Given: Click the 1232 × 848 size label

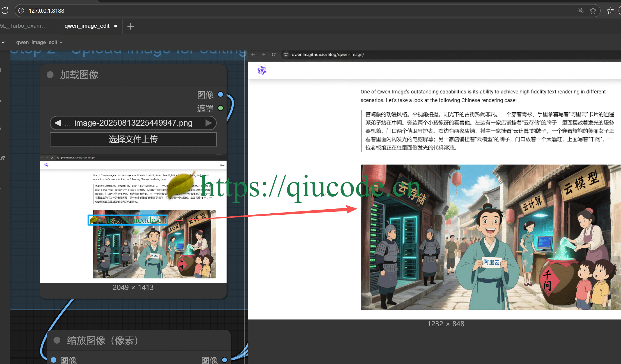Looking at the screenshot, I should pyautogui.click(x=446, y=324).
